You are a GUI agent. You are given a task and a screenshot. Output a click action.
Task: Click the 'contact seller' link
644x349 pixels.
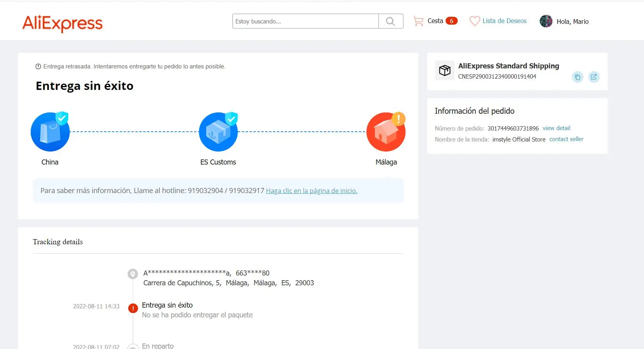(566, 139)
